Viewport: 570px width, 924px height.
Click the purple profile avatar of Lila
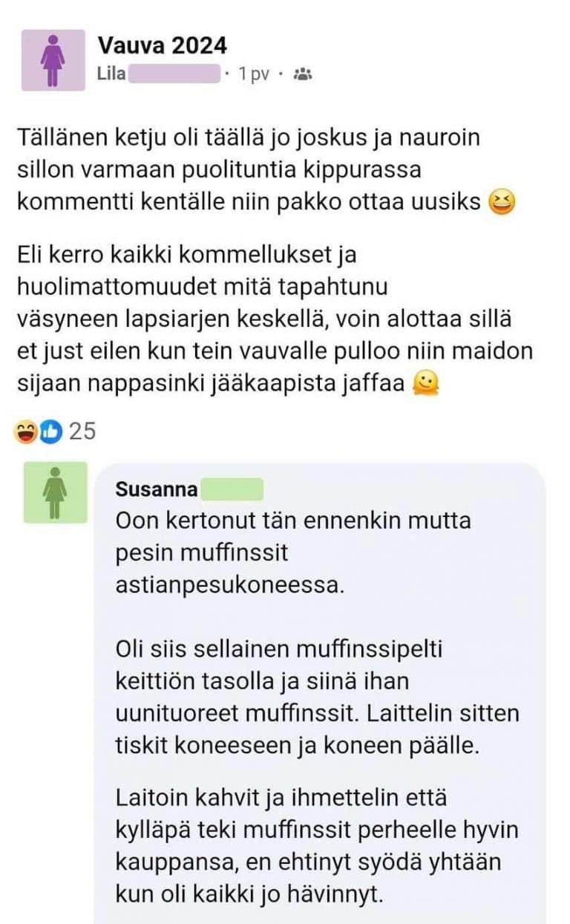(53, 60)
